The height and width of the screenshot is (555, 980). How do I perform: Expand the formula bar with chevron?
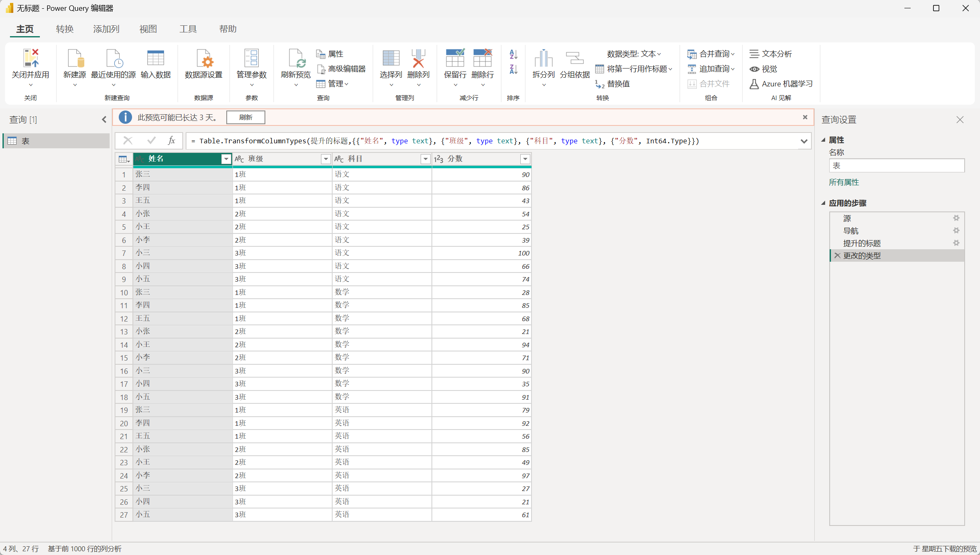click(804, 141)
